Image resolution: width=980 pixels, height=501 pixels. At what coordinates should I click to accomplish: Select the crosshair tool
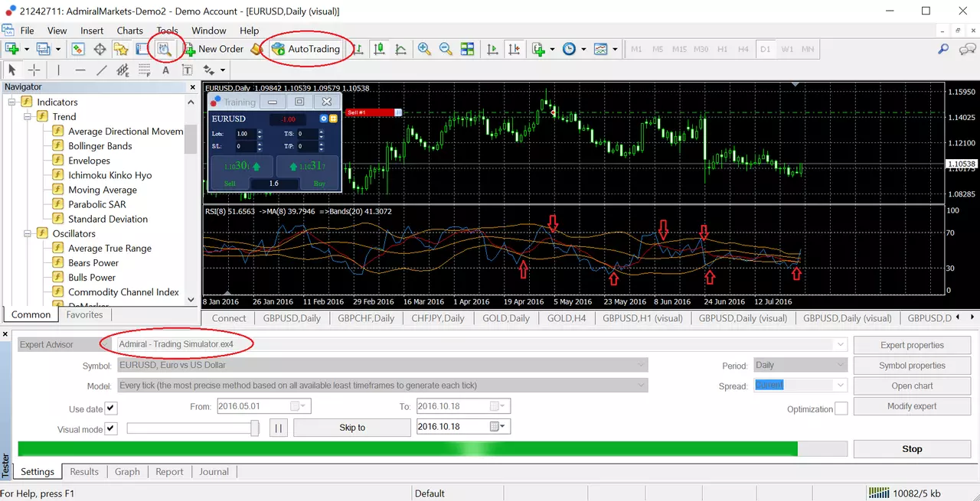click(x=34, y=70)
